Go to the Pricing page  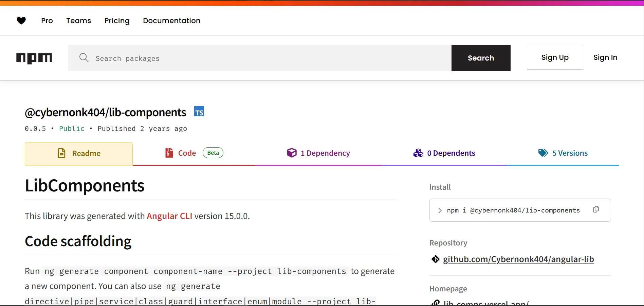click(117, 21)
